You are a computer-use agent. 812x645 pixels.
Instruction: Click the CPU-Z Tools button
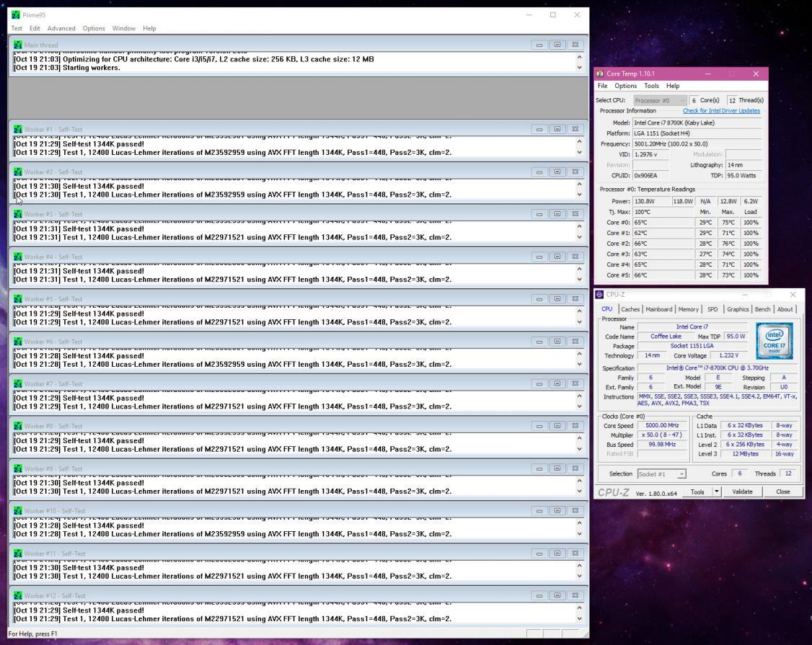[697, 491]
